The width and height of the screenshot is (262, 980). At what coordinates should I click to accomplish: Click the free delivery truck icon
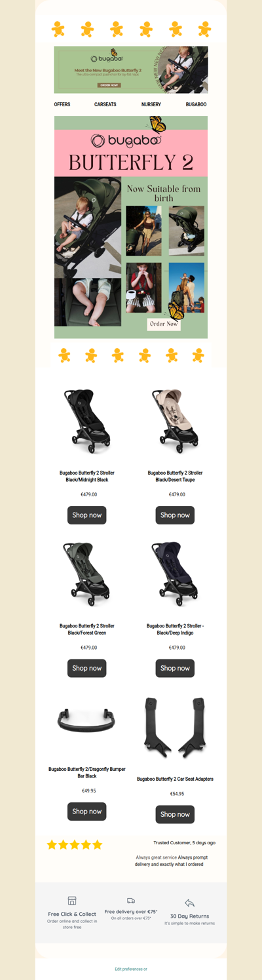131,901
